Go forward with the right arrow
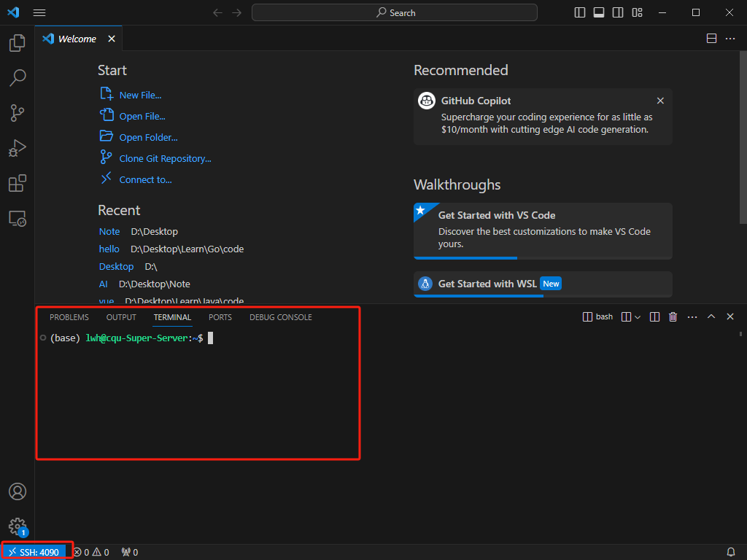Screen dimensions: 747x560 tap(237, 13)
